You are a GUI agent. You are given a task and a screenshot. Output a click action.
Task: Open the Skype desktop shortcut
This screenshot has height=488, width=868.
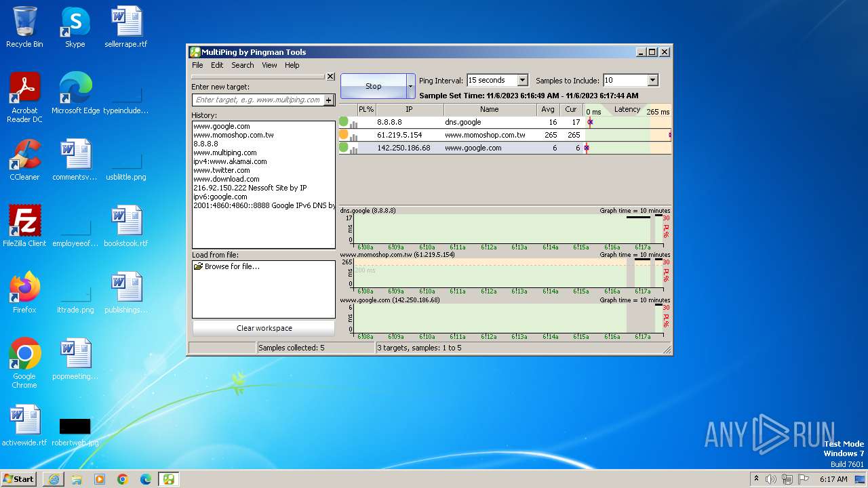75,27
